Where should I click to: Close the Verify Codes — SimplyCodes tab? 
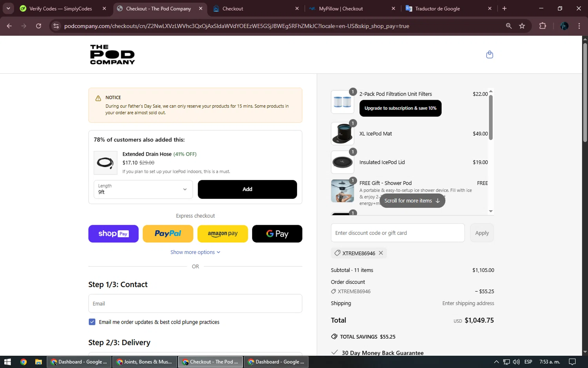[x=104, y=9]
